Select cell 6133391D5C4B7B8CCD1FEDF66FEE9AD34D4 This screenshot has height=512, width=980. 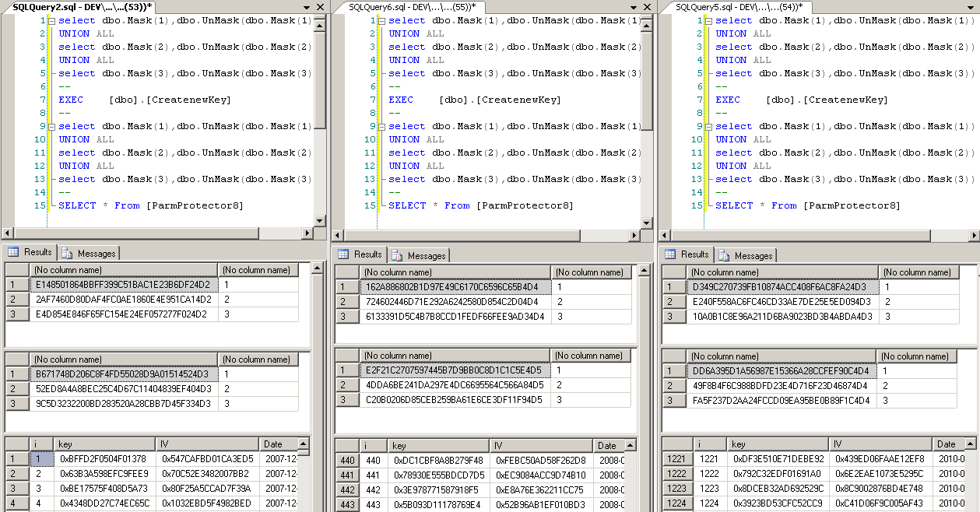tap(455, 317)
